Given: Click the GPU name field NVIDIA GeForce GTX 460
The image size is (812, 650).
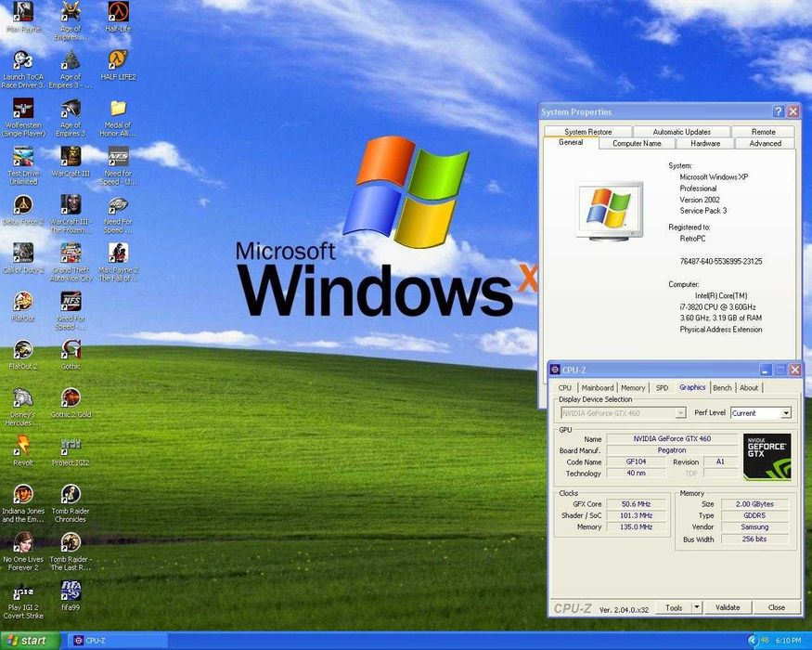Looking at the screenshot, I should coord(672,438).
